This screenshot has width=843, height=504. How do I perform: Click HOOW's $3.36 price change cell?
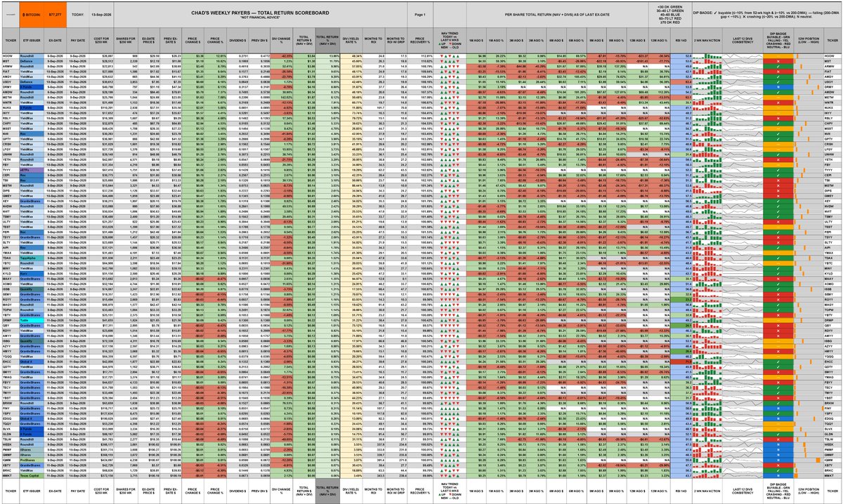click(x=193, y=55)
